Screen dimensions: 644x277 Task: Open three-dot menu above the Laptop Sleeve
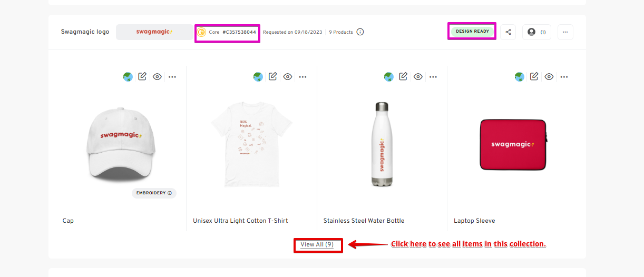click(x=564, y=77)
